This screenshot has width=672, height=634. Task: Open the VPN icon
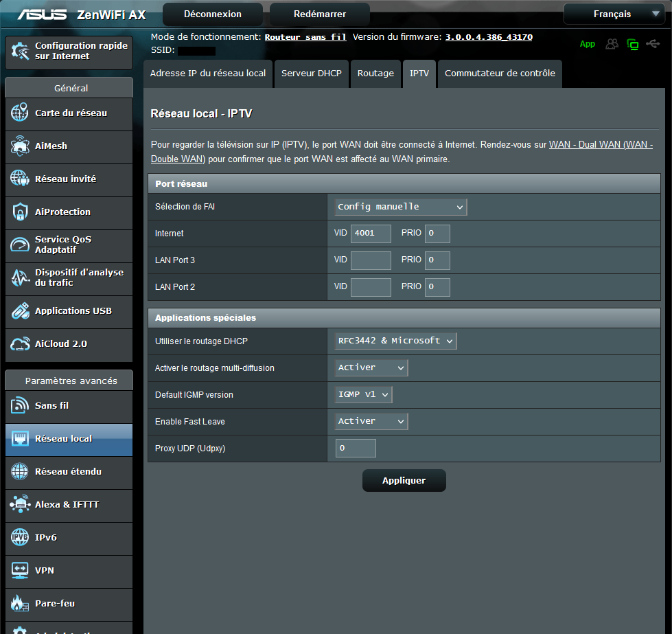tap(20, 570)
